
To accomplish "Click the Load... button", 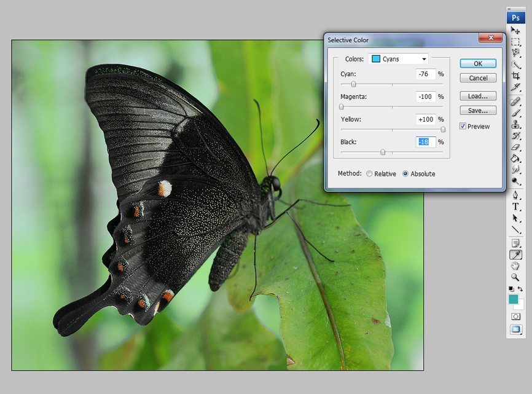I will pyautogui.click(x=477, y=96).
